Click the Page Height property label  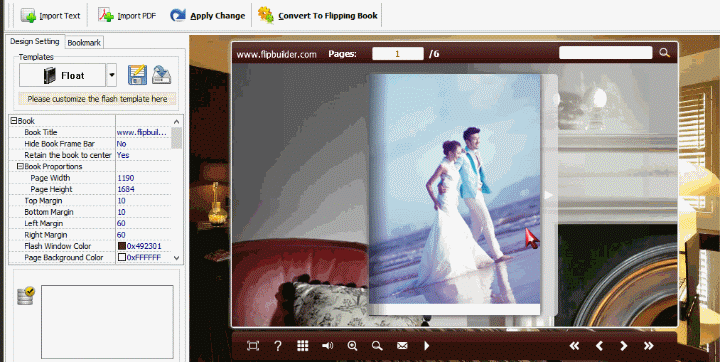click(51, 189)
